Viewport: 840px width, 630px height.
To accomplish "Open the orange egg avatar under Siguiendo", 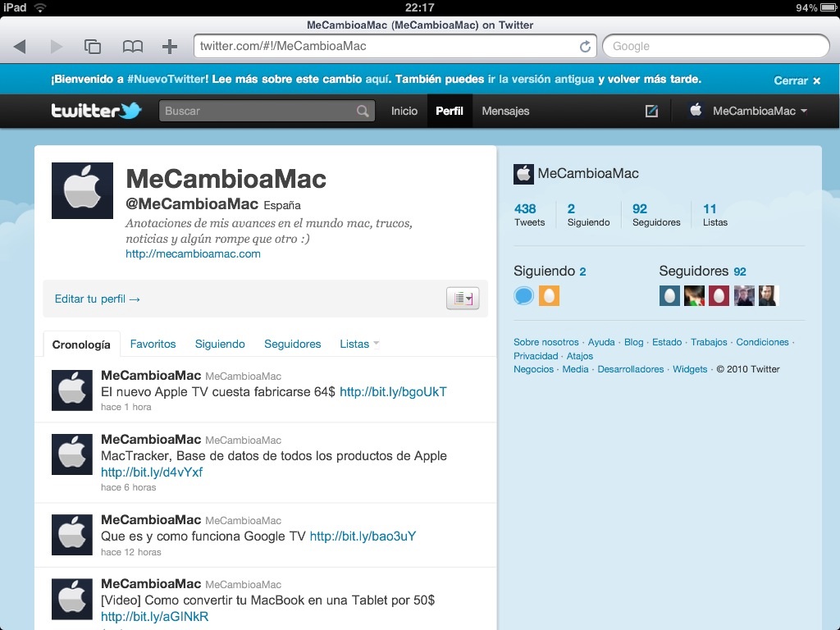I will click(x=549, y=295).
